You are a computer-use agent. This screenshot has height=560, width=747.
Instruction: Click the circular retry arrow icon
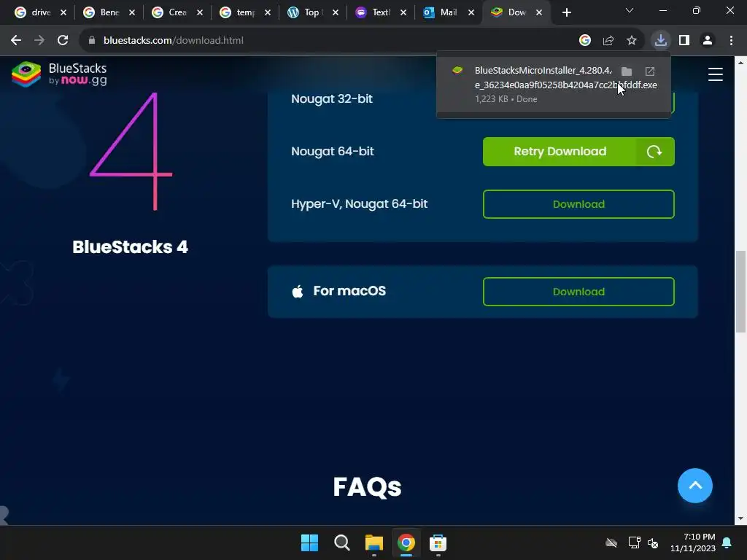click(x=654, y=152)
